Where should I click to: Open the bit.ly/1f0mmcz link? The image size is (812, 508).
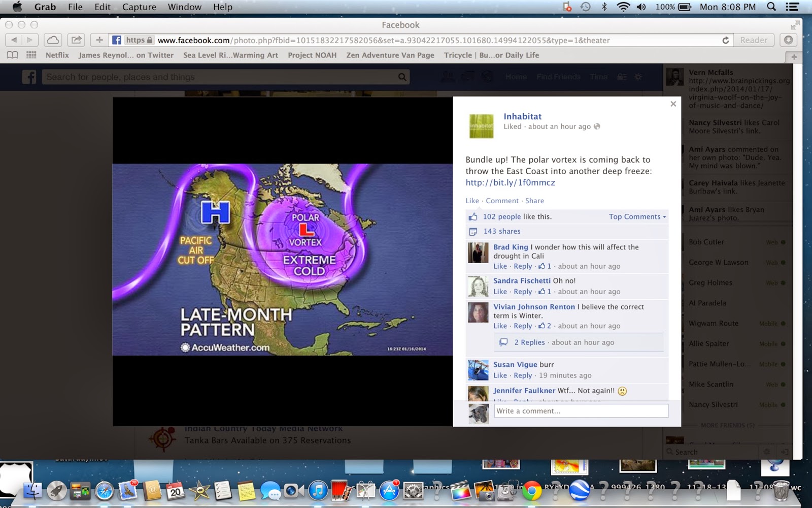point(510,182)
